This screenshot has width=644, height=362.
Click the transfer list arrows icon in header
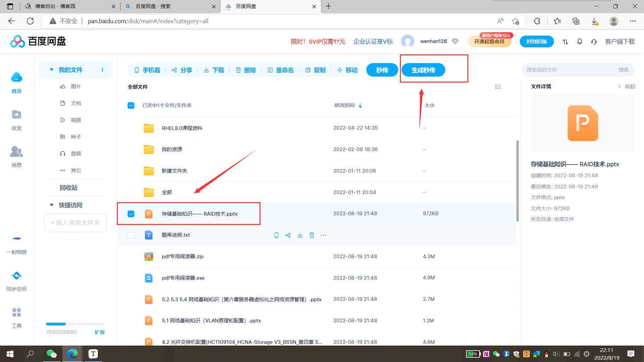(565, 42)
